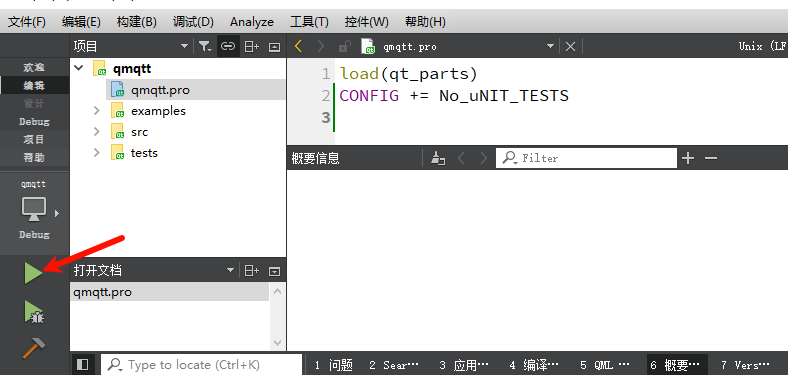Click the qmqtt project root name
This screenshot has width=788, height=375.
point(132,69)
